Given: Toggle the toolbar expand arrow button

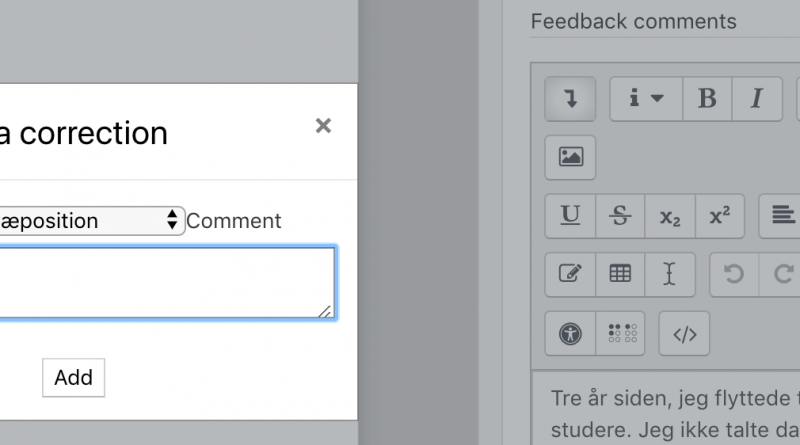Looking at the screenshot, I should pyautogui.click(x=570, y=99).
